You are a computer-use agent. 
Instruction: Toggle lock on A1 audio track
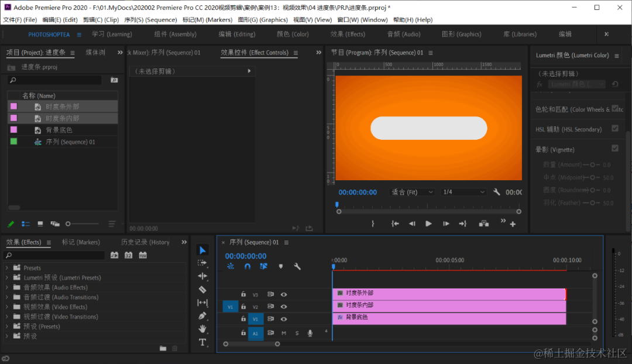point(243,332)
